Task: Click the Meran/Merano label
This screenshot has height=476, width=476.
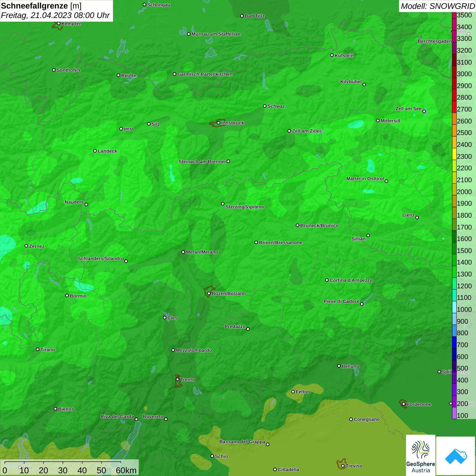Action: [202, 252]
